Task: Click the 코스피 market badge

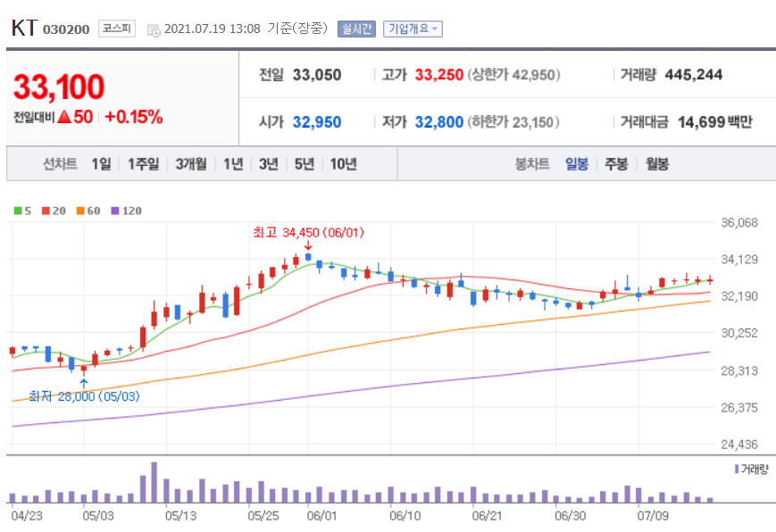Action: coord(117,29)
